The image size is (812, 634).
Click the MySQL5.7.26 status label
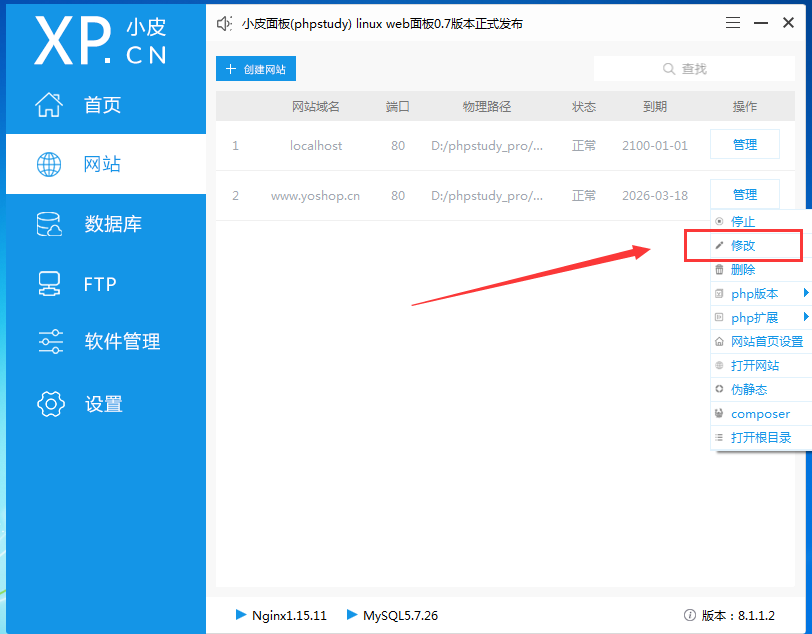[400, 615]
